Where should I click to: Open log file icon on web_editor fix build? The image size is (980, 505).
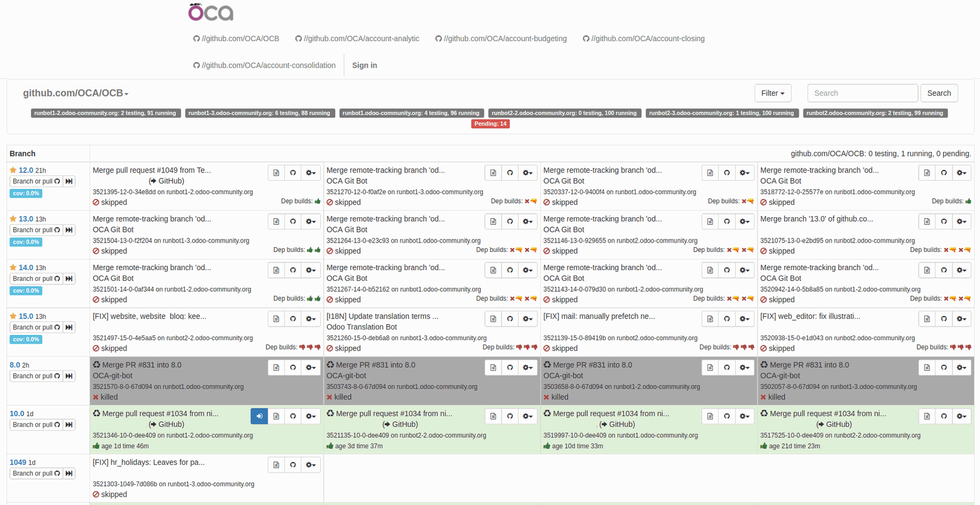point(927,319)
